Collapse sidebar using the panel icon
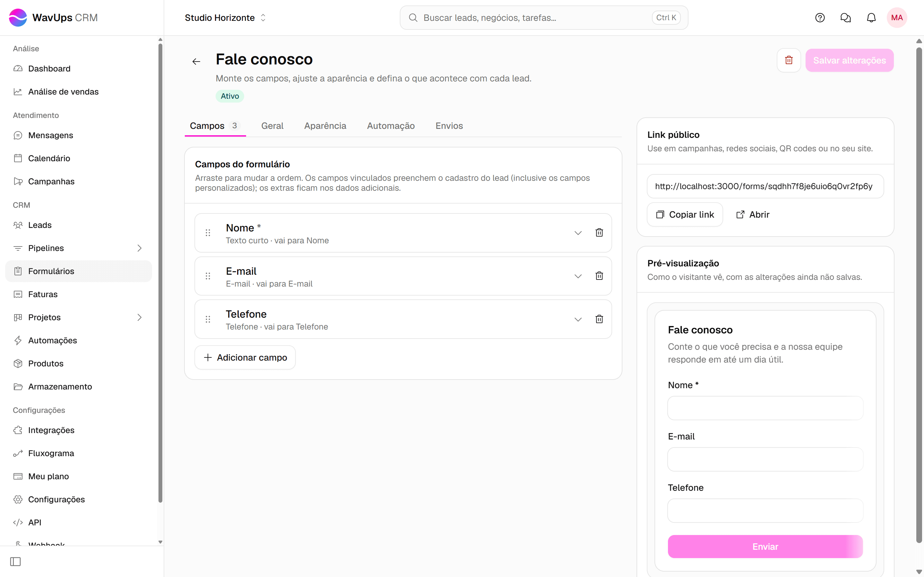 [15, 561]
